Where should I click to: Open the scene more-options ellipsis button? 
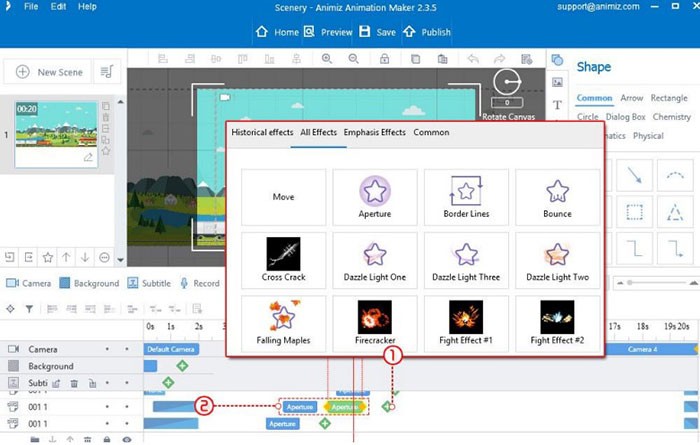pos(106,257)
